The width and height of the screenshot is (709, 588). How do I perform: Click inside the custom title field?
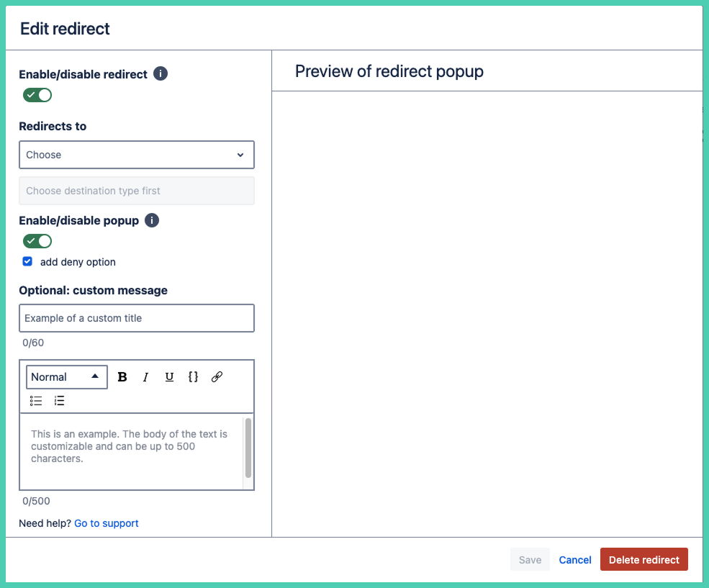pos(137,318)
